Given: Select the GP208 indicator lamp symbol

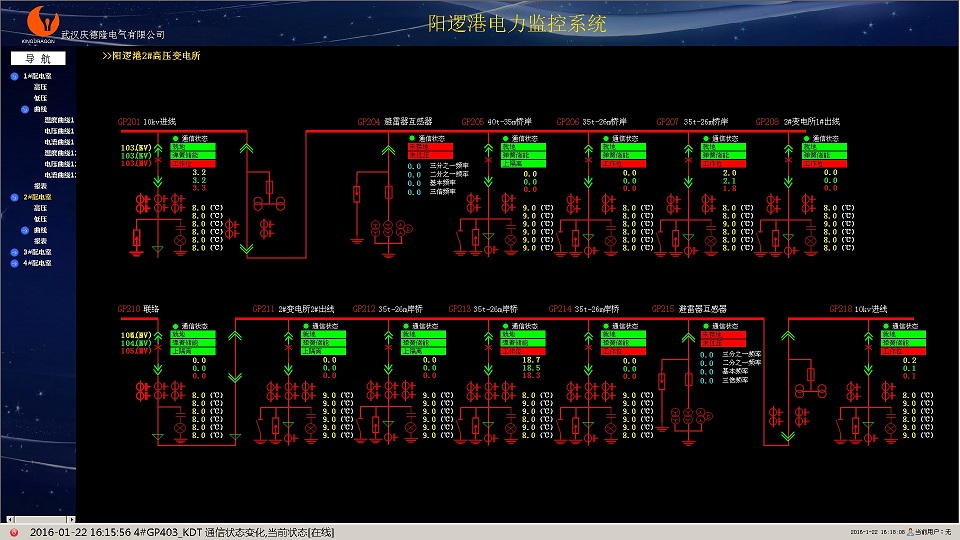Looking at the screenshot, I should [x=810, y=241].
